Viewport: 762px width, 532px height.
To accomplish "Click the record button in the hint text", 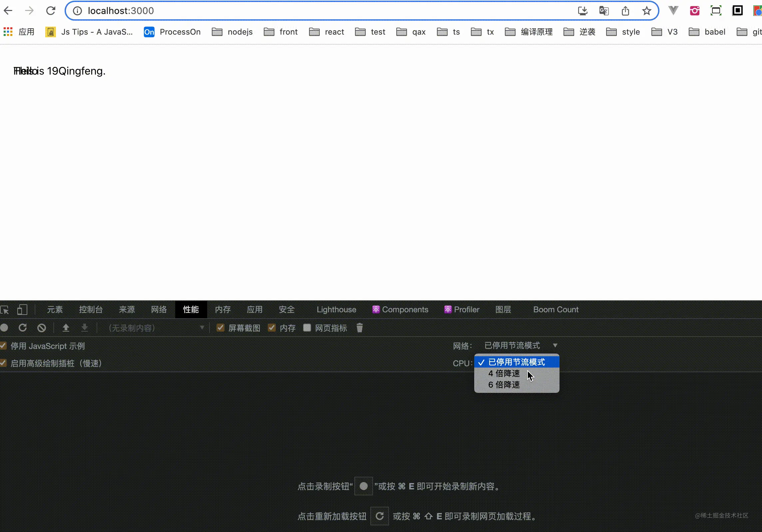I will point(363,486).
